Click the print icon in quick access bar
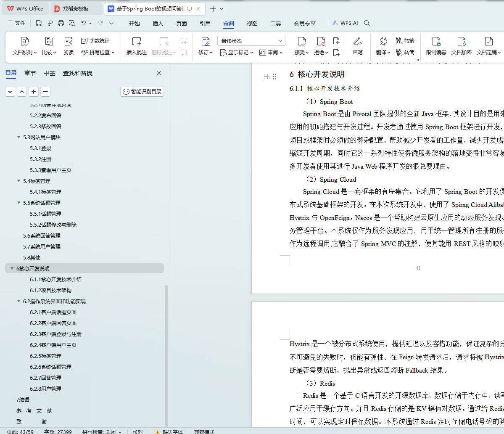504x434 pixels. point(61,23)
